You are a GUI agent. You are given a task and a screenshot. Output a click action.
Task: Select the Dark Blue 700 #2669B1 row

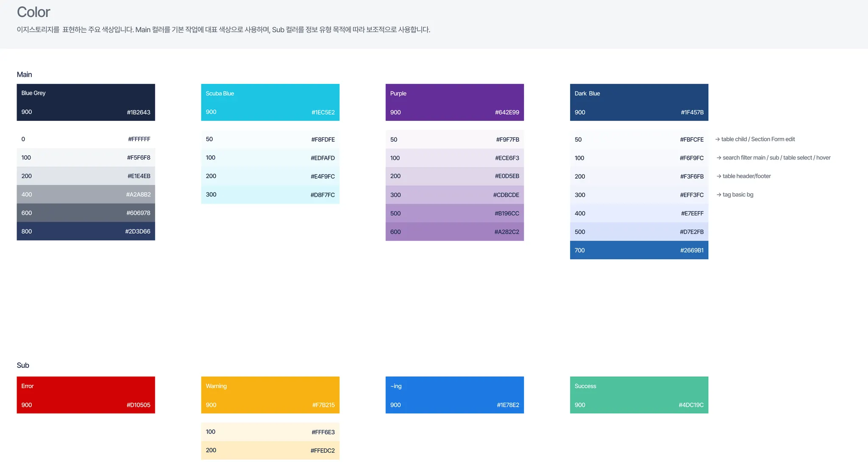pos(639,250)
